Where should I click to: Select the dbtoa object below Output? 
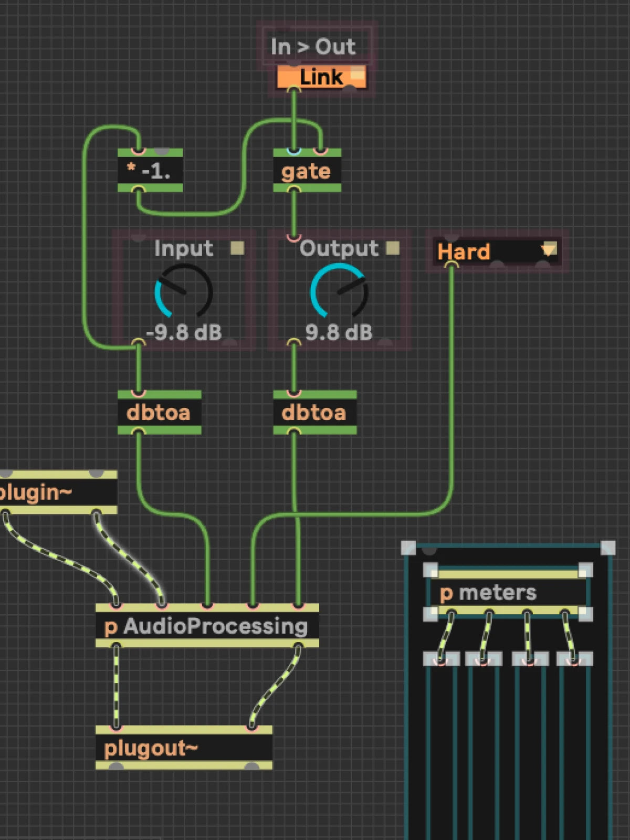pyautogui.click(x=315, y=412)
